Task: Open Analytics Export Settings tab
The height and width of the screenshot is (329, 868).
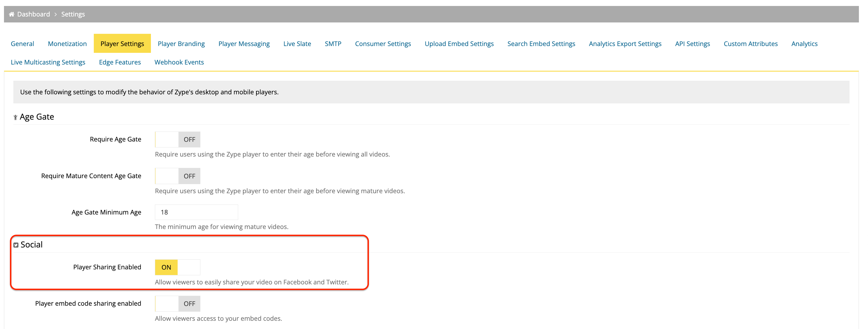Action: 625,43
